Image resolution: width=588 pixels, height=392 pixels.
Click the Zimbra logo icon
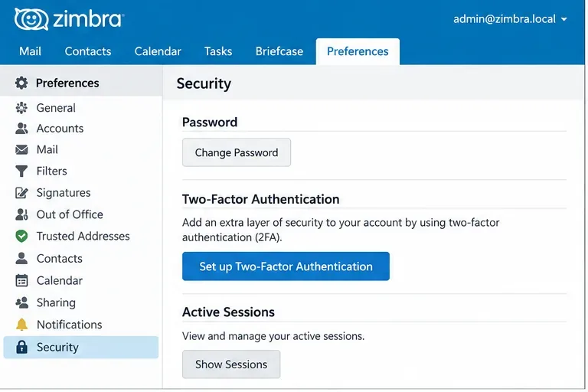pyautogui.click(x=31, y=19)
